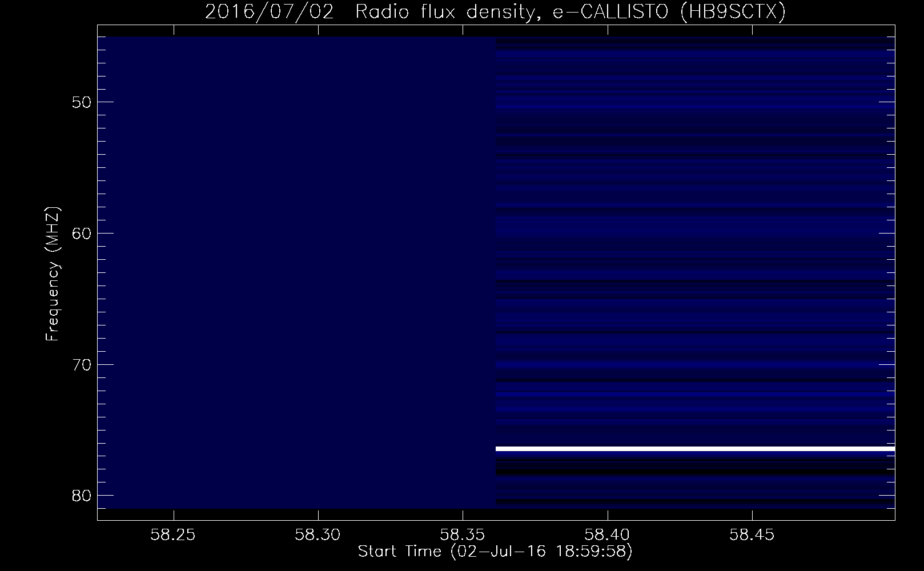
Task: Click the bright white line near 76 MHz
Action: coord(695,449)
